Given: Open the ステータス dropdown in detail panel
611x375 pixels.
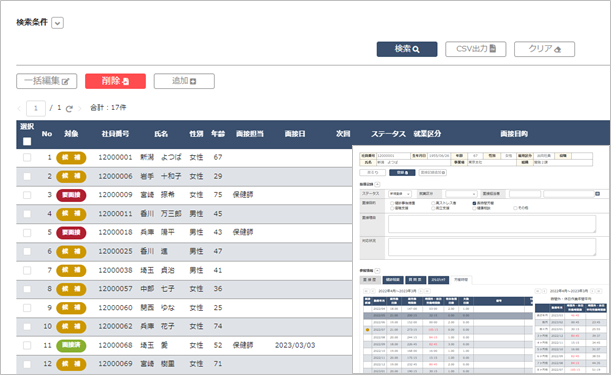Looking at the screenshot, I should click(400, 194).
